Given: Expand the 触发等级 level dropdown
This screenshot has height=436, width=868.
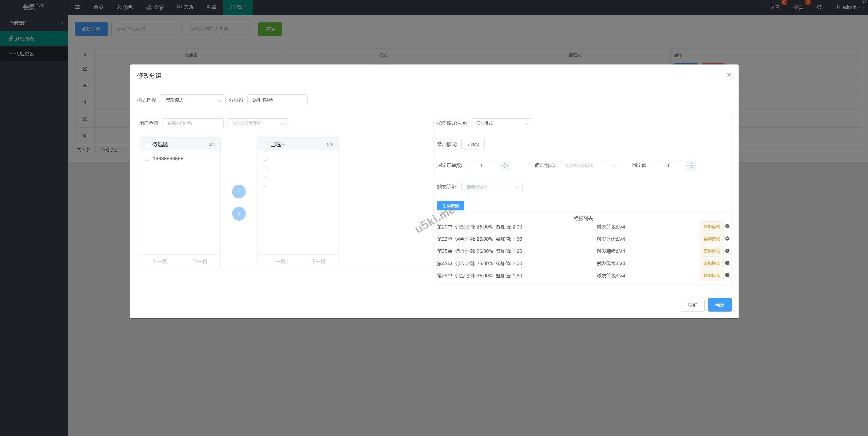Looking at the screenshot, I should pos(492,187).
